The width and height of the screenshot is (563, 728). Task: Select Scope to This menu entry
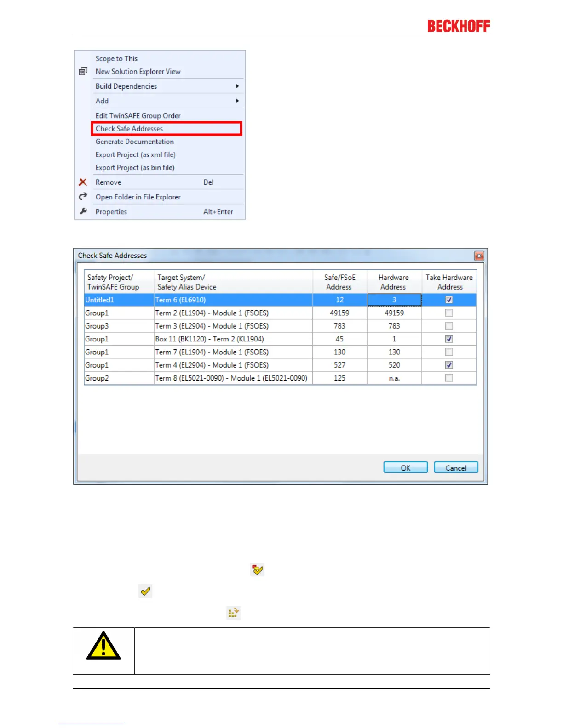click(x=168, y=58)
